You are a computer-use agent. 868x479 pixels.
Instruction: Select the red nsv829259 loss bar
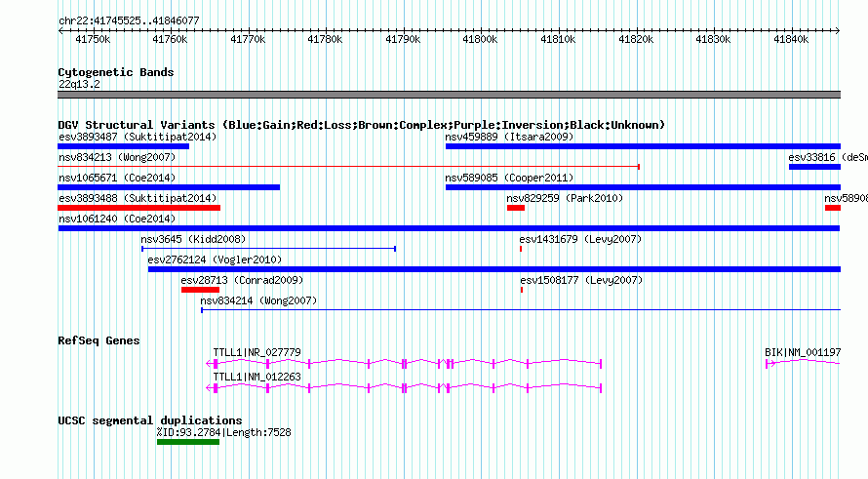[516, 208]
